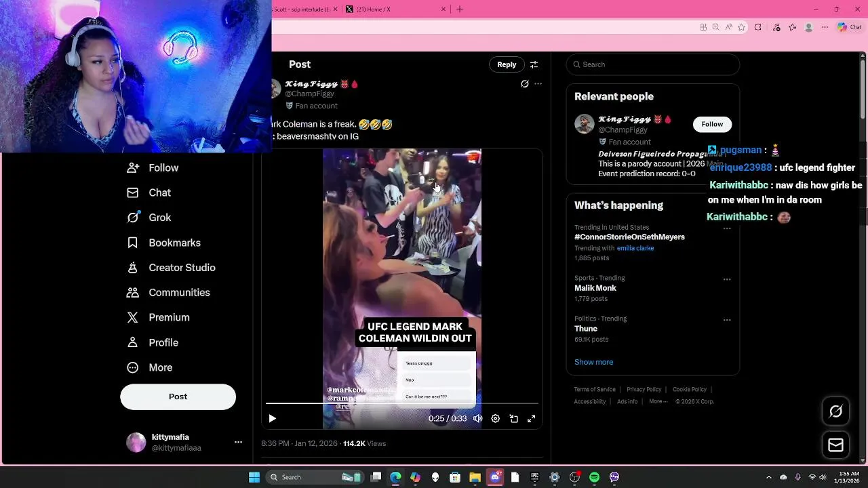Open the emilia clarke trending link
Viewport: 868px width, 488px height.
point(635,248)
